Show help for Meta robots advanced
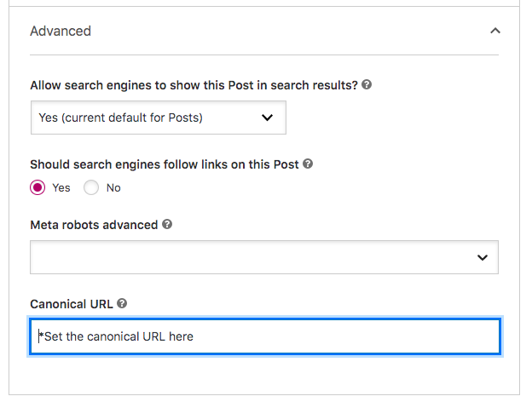The image size is (532, 402). click(167, 224)
